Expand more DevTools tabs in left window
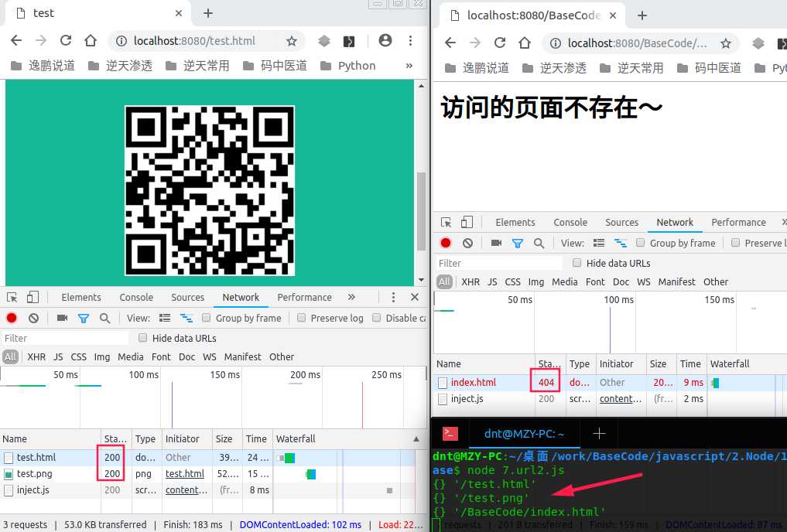787x532 pixels. (x=352, y=298)
